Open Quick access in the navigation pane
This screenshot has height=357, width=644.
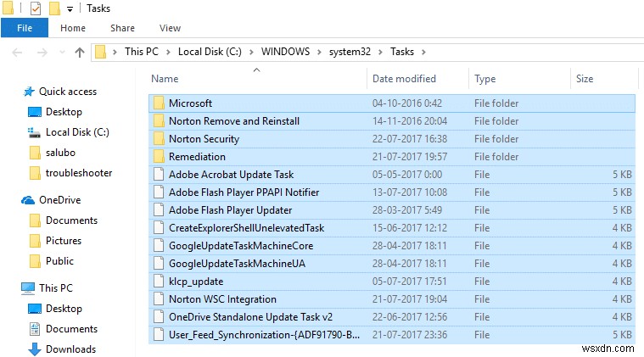67,92
